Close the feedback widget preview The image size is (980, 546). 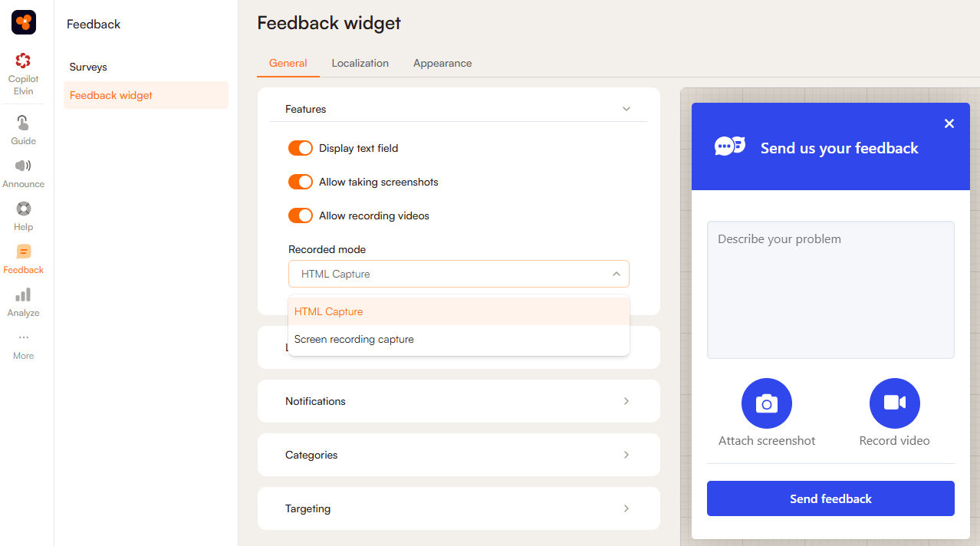click(949, 123)
